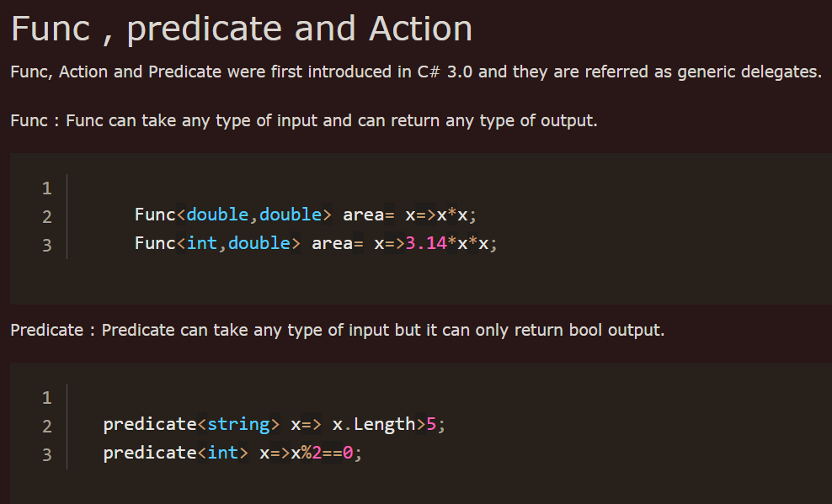Click line number 2 in predicate code block
The width and height of the screenshot is (832, 504).
click(x=46, y=427)
